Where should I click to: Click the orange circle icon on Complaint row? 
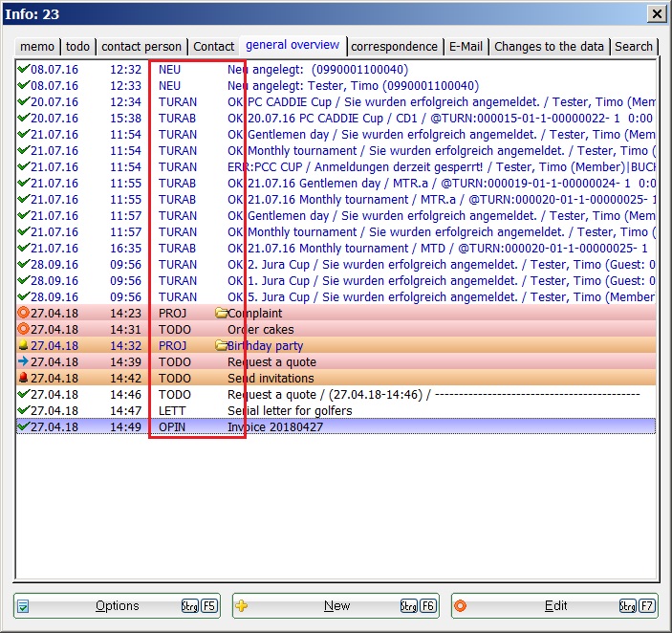(x=23, y=314)
